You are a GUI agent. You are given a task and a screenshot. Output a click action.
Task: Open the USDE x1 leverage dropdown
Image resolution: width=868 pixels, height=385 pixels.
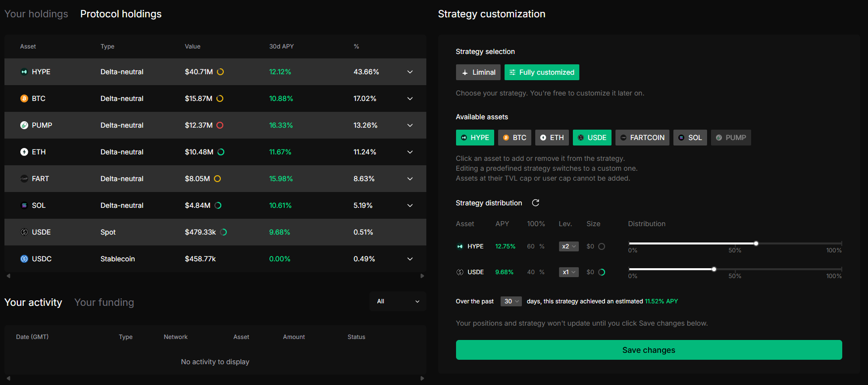(x=569, y=272)
